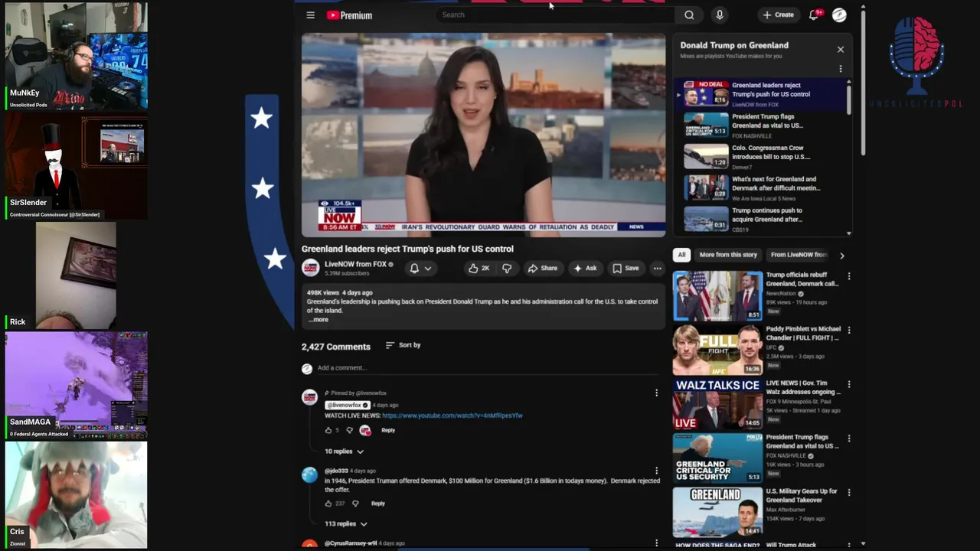The height and width of the screenshot is (551, 980).
Task: Click the main video player
Action: click(x=483, y=135)
